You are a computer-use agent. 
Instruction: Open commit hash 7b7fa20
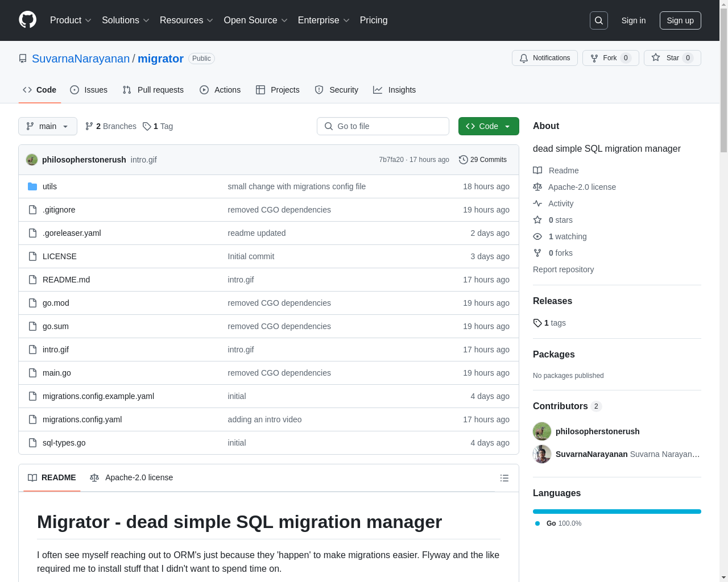[x=391, y=160]
